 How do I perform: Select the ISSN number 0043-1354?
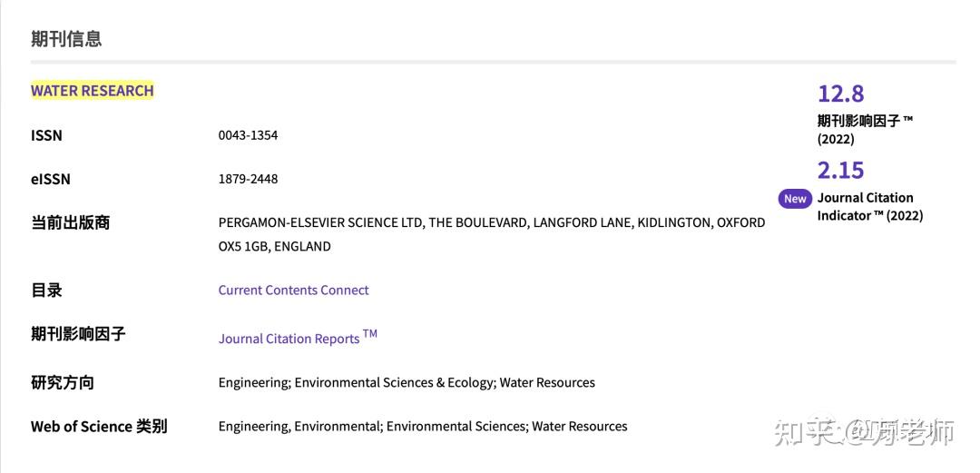pyautogui.click(x=248, y=135)
